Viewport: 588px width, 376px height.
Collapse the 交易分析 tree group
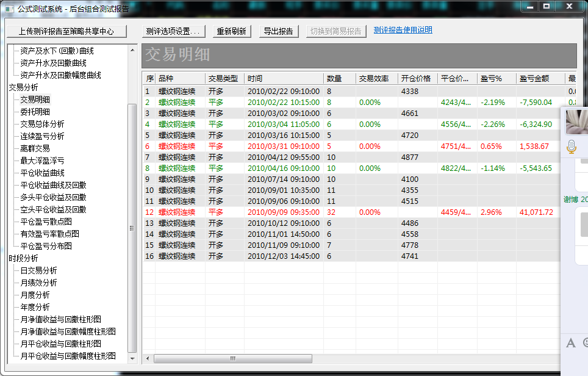point(24,87)
